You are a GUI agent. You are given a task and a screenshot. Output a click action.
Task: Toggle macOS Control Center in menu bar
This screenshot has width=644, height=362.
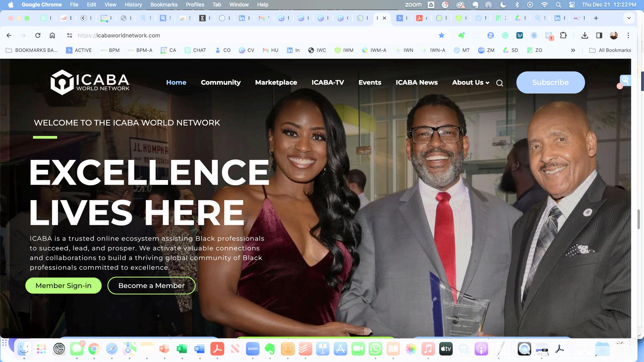(x=572, y=5)
